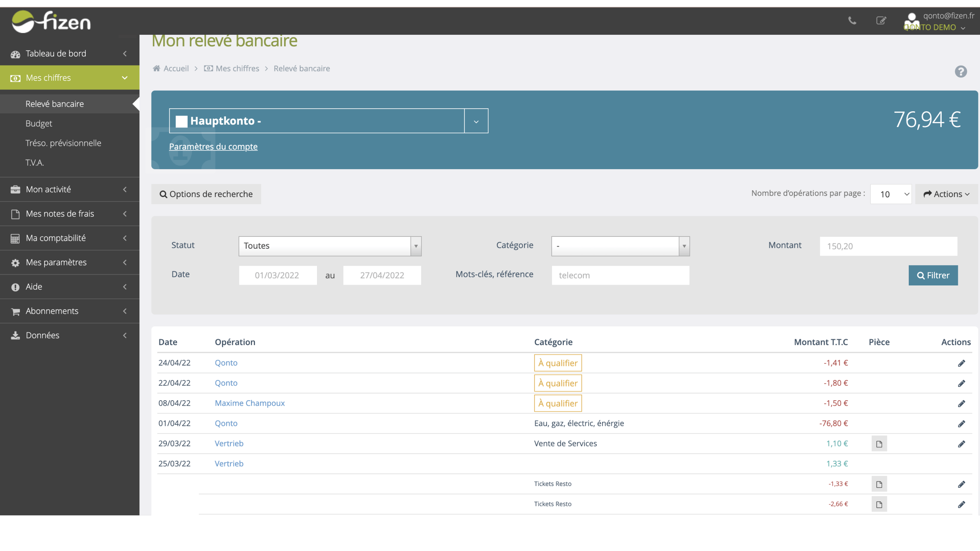
Task: Open Budget in sidebar
Action: pos(39,124)
